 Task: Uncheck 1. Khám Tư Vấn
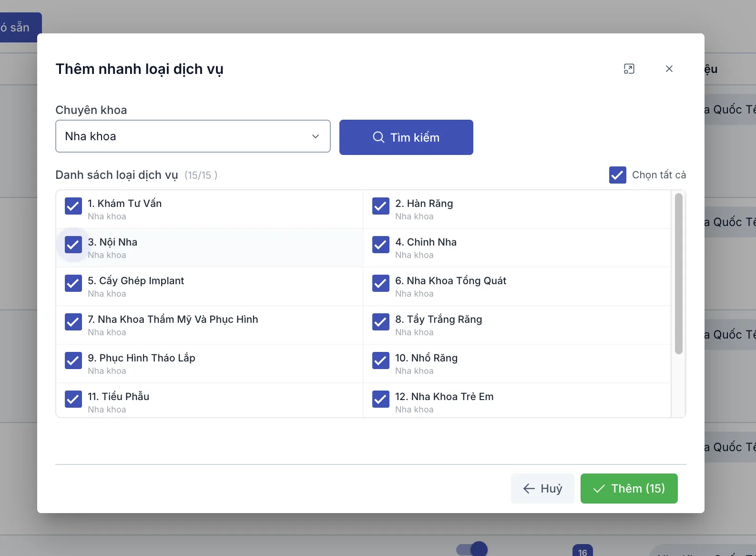pos(73,206)
